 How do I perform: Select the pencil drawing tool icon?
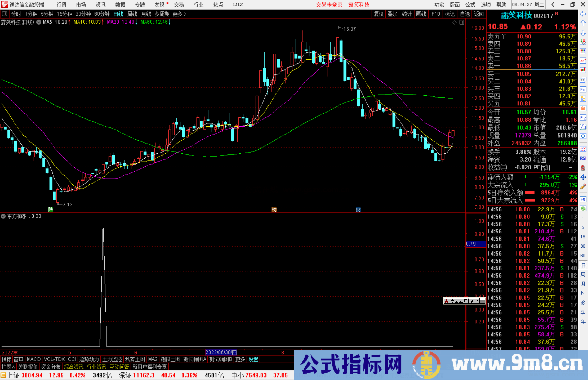583,187
